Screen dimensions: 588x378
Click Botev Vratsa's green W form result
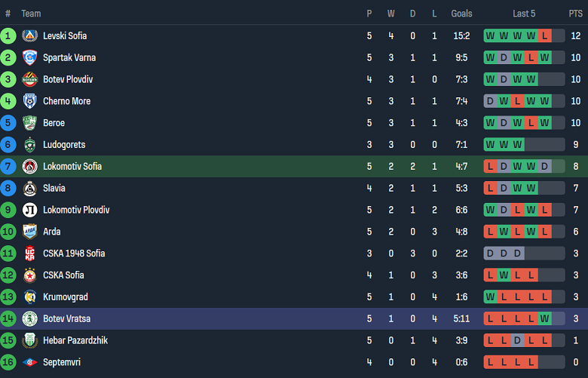tap(544, 318)
